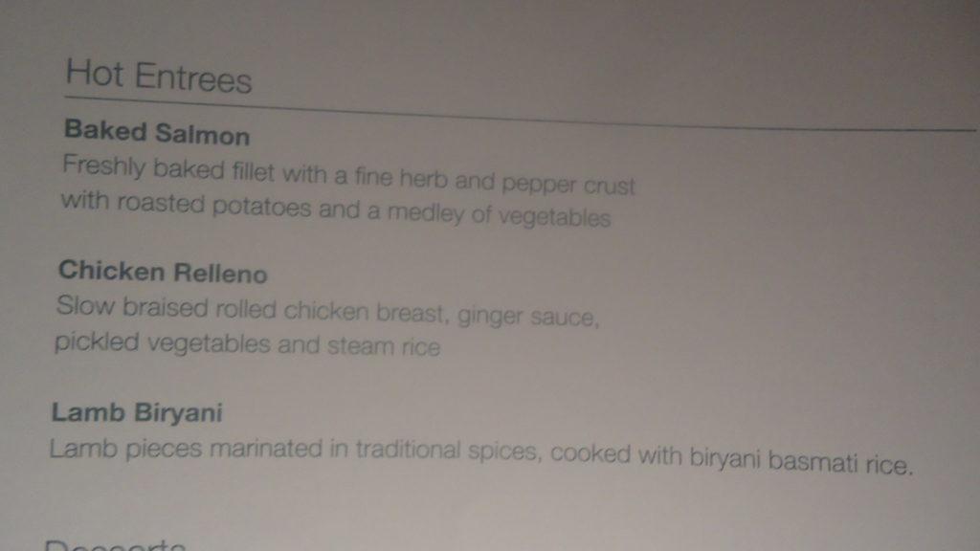This screenshot has width=980, height=551.
Task: Click the words 'roasted potatoes'
Action: point(213,206)
